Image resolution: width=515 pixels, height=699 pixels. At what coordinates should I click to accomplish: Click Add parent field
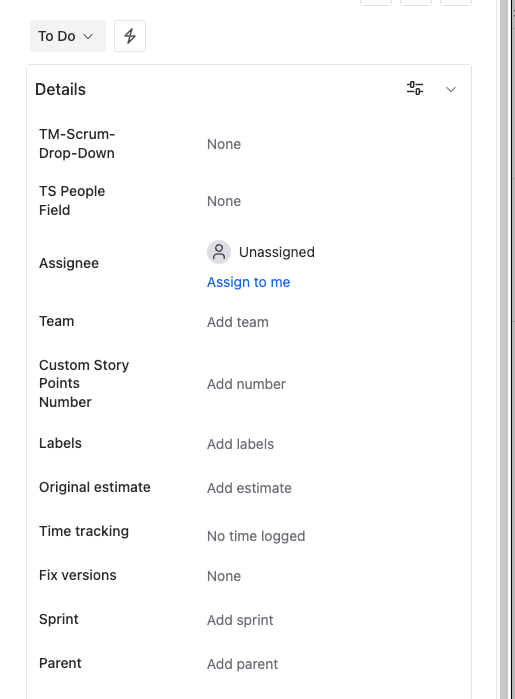click(242, 664)
